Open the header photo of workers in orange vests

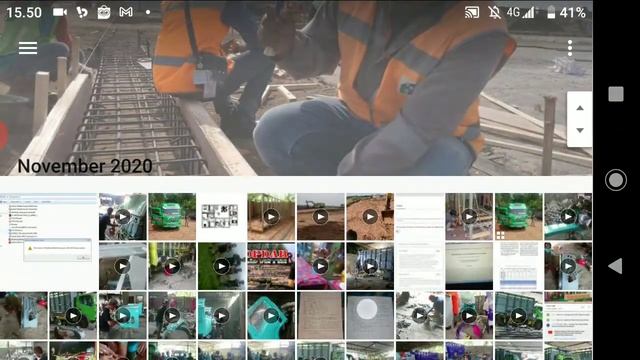(296, 88)
